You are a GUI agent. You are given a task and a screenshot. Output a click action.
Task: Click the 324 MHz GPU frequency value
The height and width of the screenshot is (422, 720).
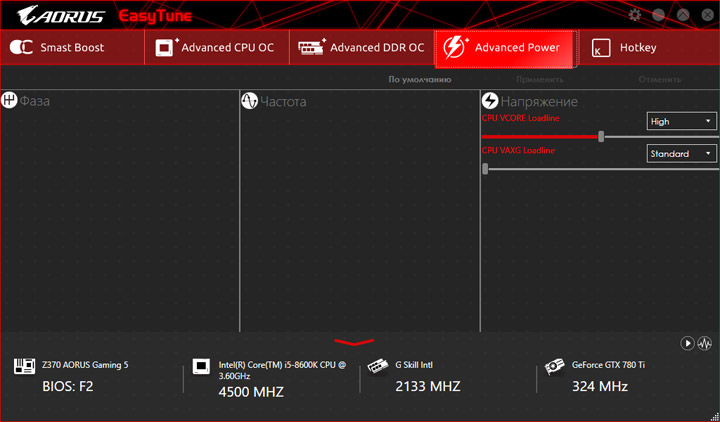tap(600, 386)
